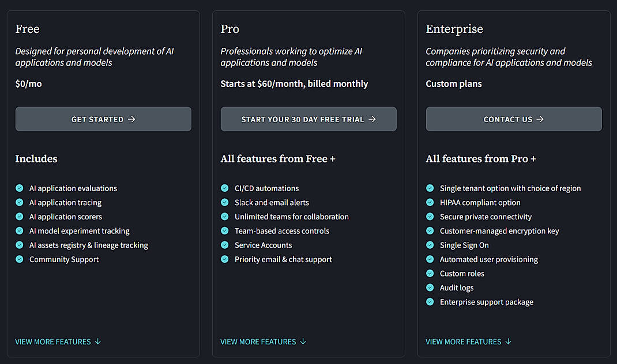Click 'All features from Free +' heading
The image size is (617, 364).
coord(278,158)
